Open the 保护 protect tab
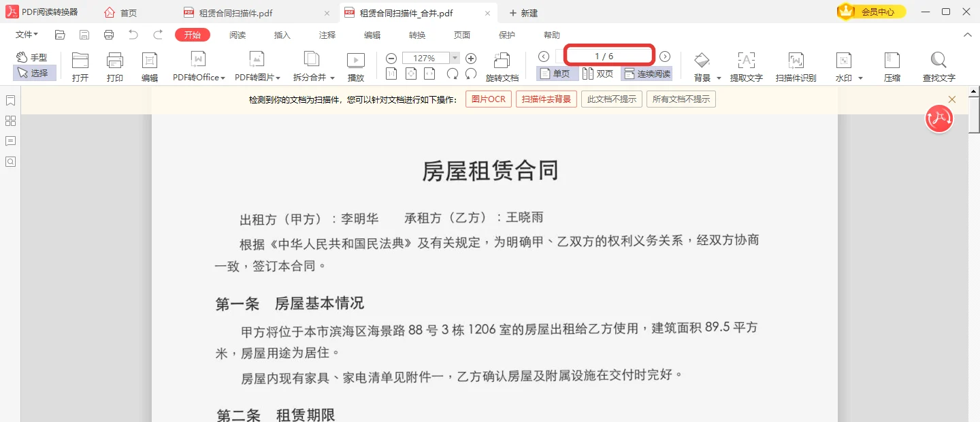The height and width of the screenshot is (422, 980). click(507, 35)
